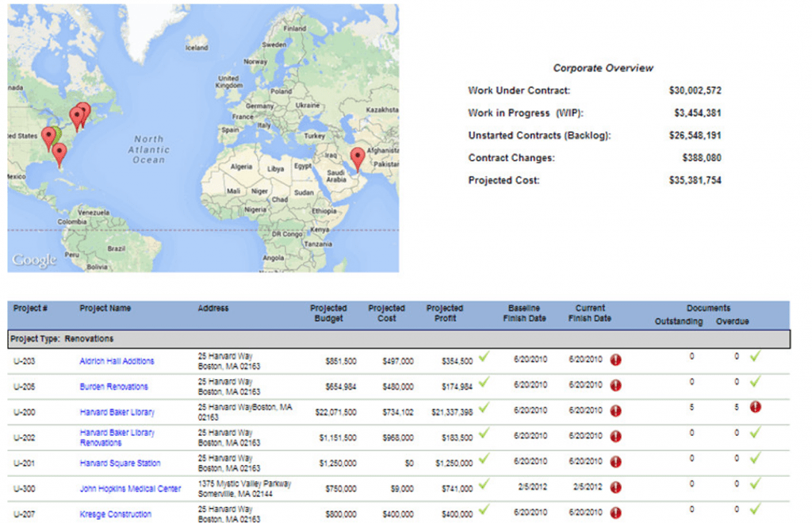Click red finish date alert for John Hopkins row
This screenshot has width=812, height=523.
click(x=615, y=487)
